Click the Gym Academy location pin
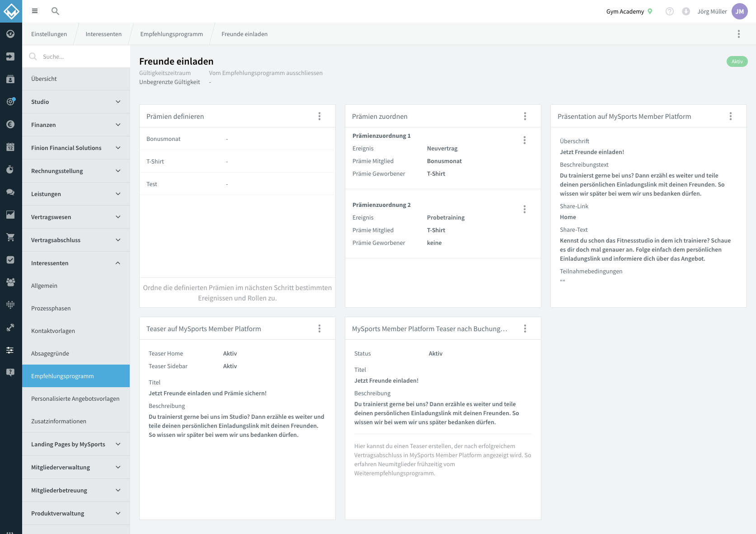Image resolution: width=756 pixels, height=534 pixels. point(650,12)
